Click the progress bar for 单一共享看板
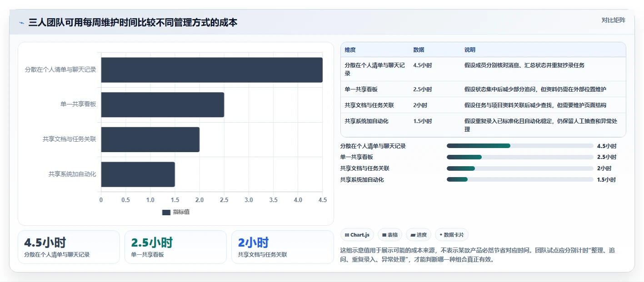Image resolution: width=644 pixels, height=282 pixels. coord(520,157)
